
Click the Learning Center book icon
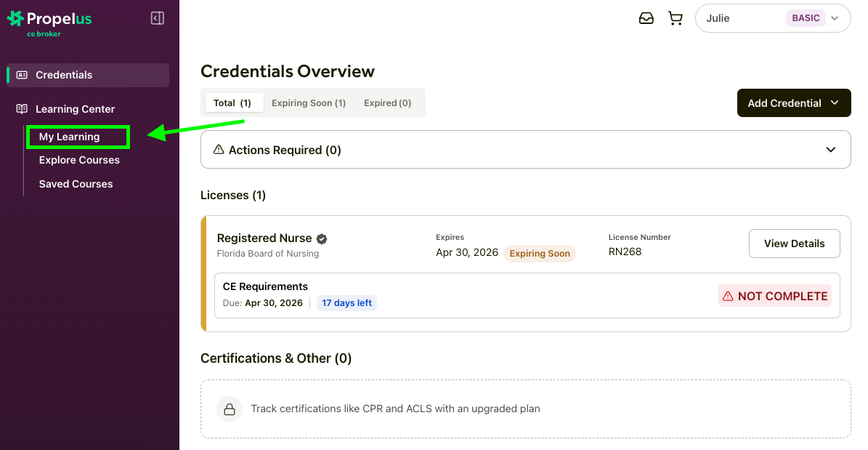[22, 109]
